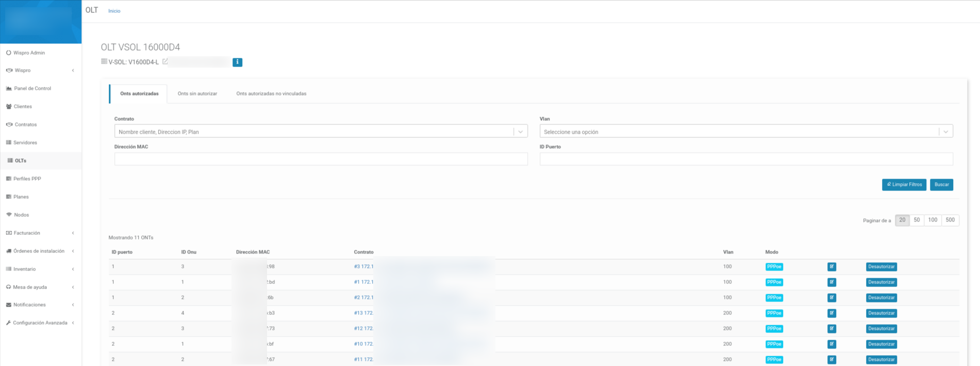Click edit icon for contract #11 row
Image resolution: width=980 pixels, height=366 pixels.
pos(832,360)
